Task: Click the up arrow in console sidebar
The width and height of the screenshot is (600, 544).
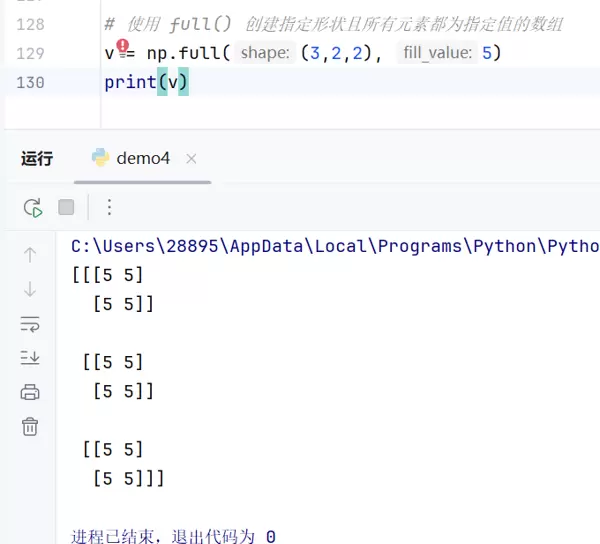Action: click(30, 255)
